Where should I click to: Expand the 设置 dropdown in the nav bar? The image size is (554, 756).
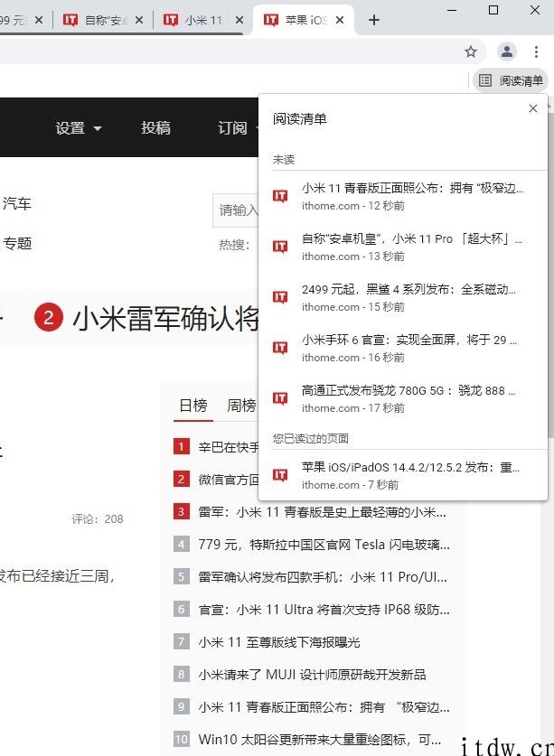click(x=79, y=127)
